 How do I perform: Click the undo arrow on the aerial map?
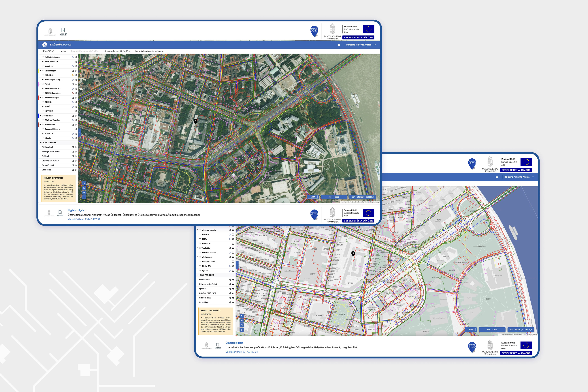[x=84, y=197]
